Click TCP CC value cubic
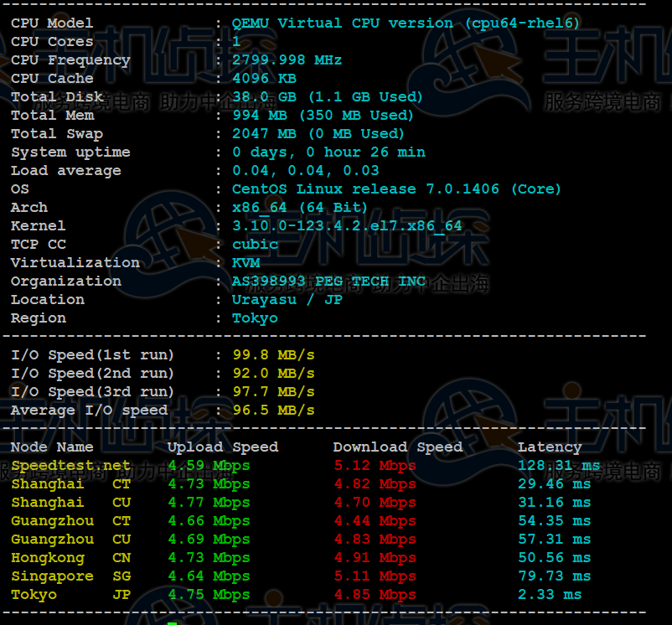Screen dimensions: 672x625 (255, 244)
